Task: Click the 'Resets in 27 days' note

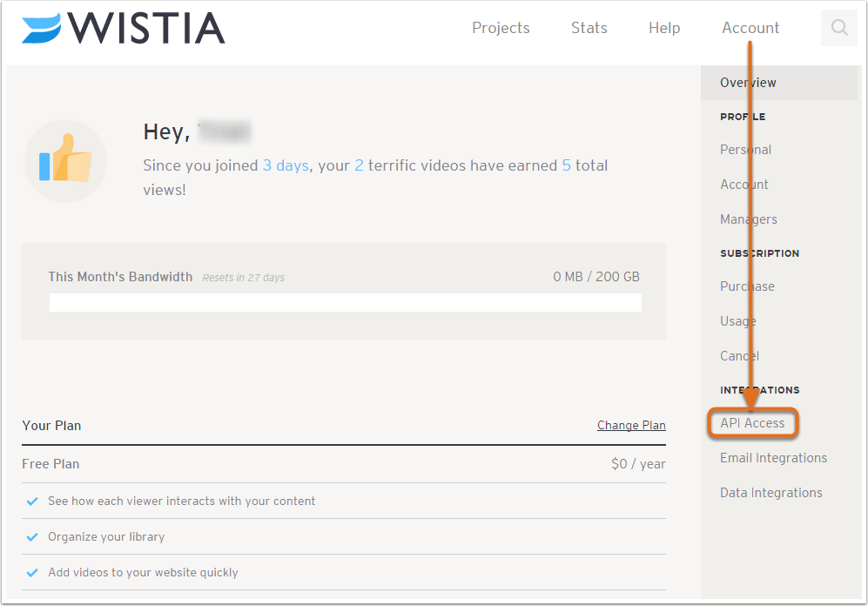Action: click(x=243, y=277)
